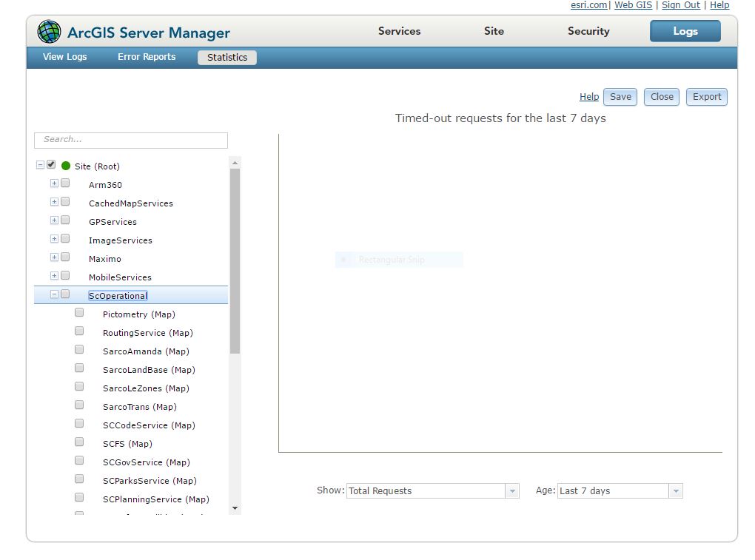Expand the Maximo folder
755x560 pixels.
click(55, 257)
